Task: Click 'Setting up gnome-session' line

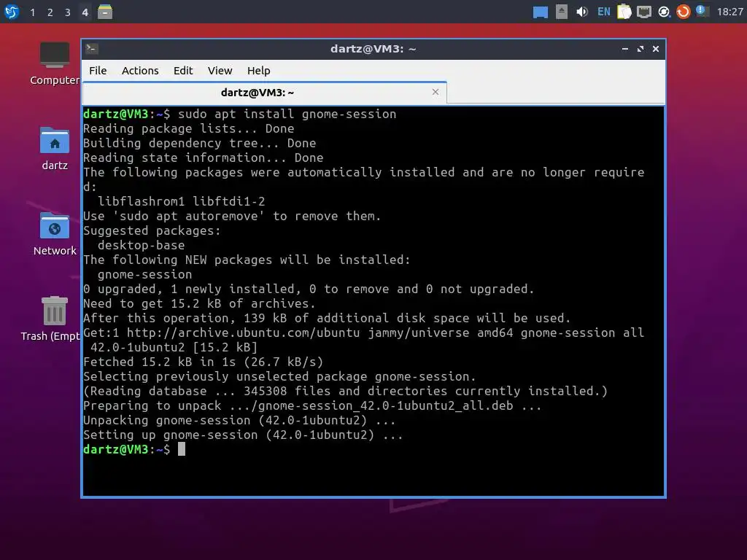Action: point(243,435)
